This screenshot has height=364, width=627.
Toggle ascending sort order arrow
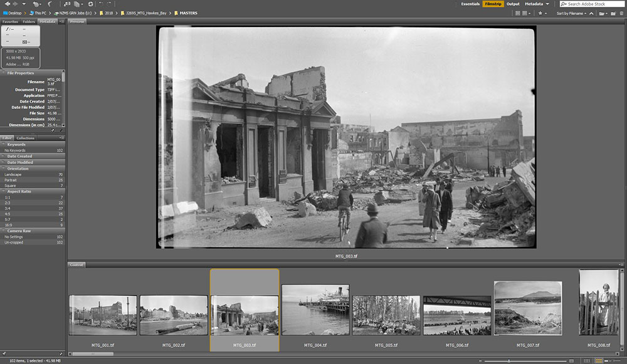point(591,13)
